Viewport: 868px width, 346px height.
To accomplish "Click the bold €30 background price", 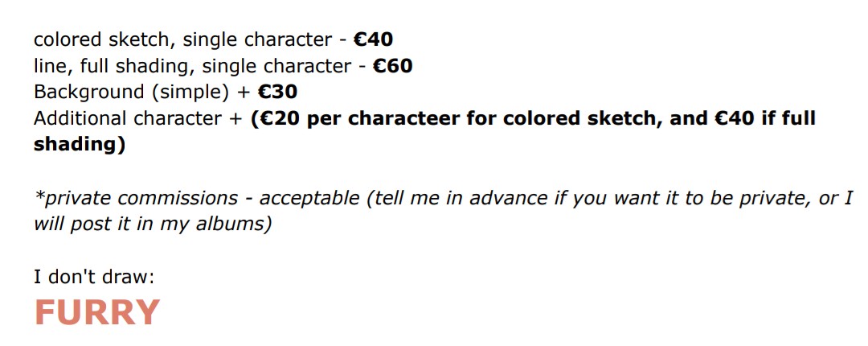I will (277, 92).
